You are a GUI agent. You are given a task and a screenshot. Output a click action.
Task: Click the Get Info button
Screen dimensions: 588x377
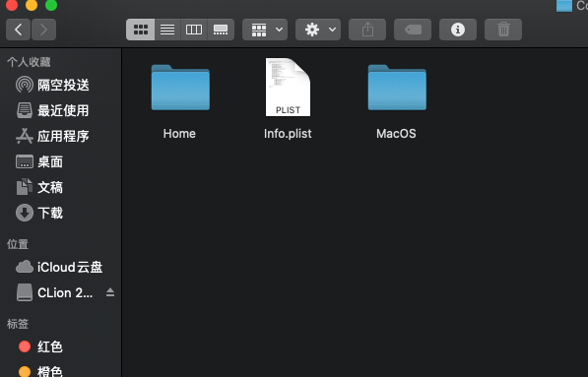[x=458, y=30]
